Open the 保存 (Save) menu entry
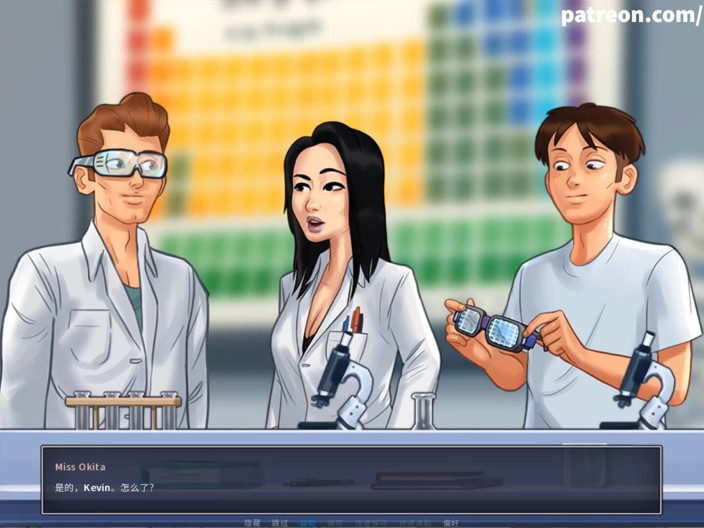Viewport: 704px width, 528px height. click(335, 523)
